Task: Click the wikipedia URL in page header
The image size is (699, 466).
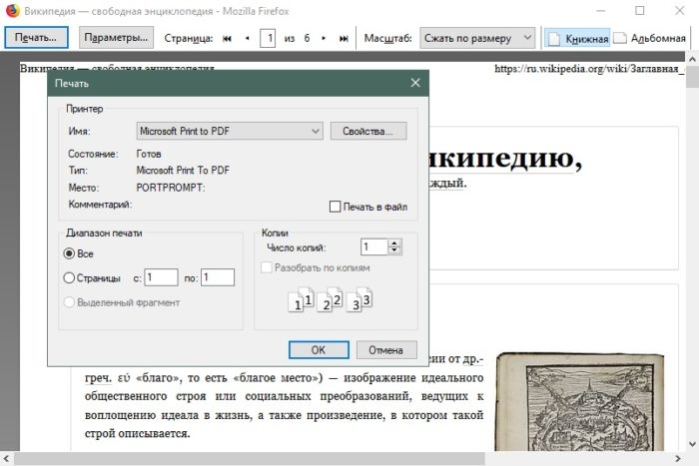Action: click(x=589, y=69)
